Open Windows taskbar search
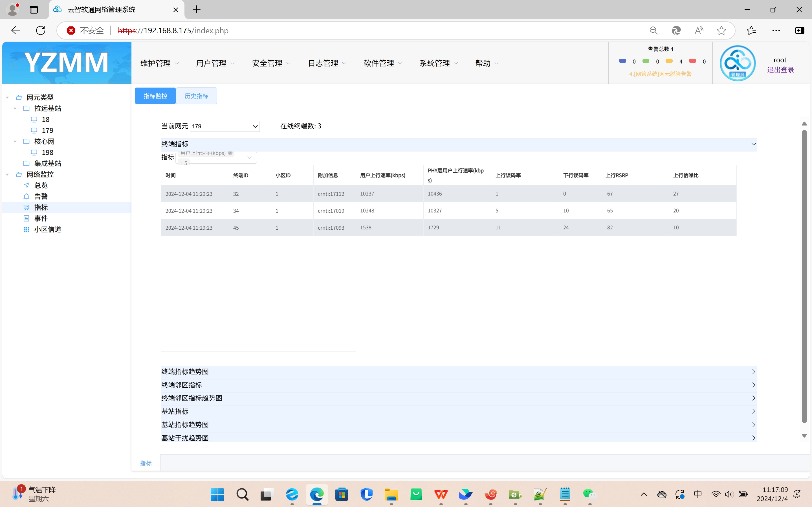Viewport: 812px width, 507px height. click(242, 494)
